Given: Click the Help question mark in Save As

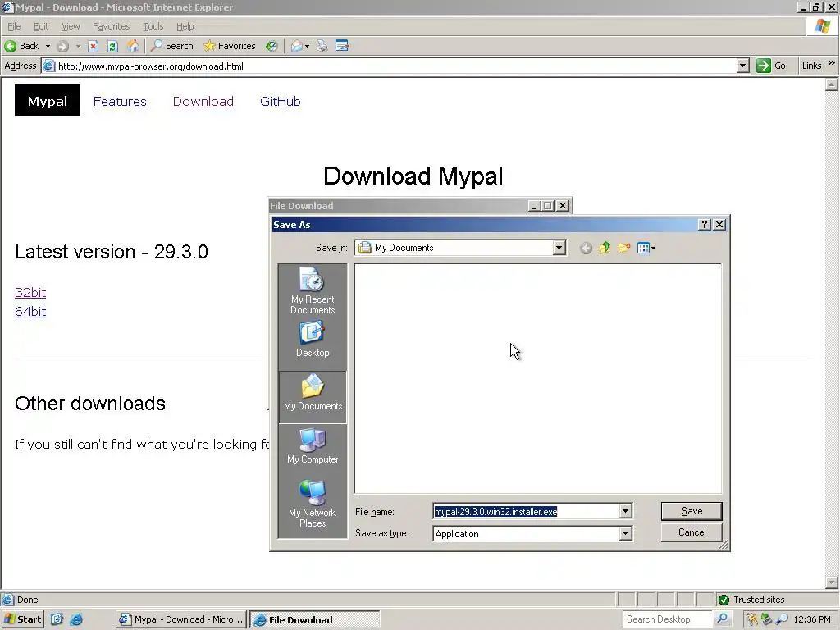Looking at the screenshot, I should point(705,225).
